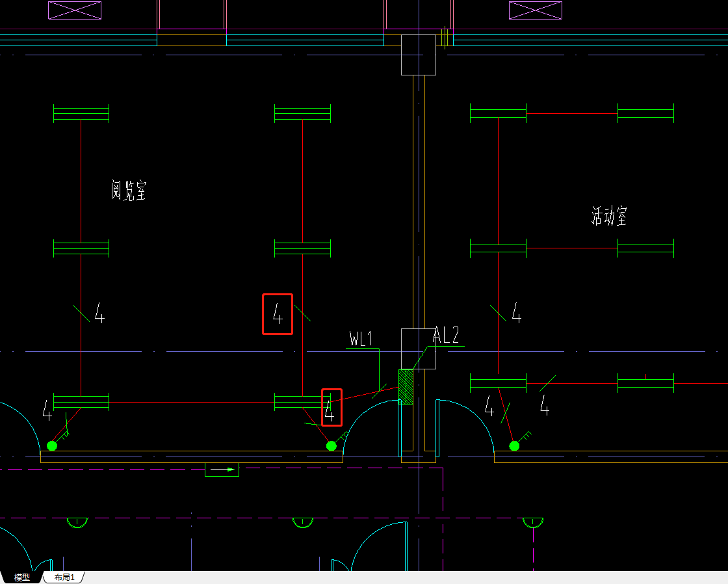Select the wire count 4 beside leftmost door
The height and width of the screenshot is (584, 728).
point(47,410)
